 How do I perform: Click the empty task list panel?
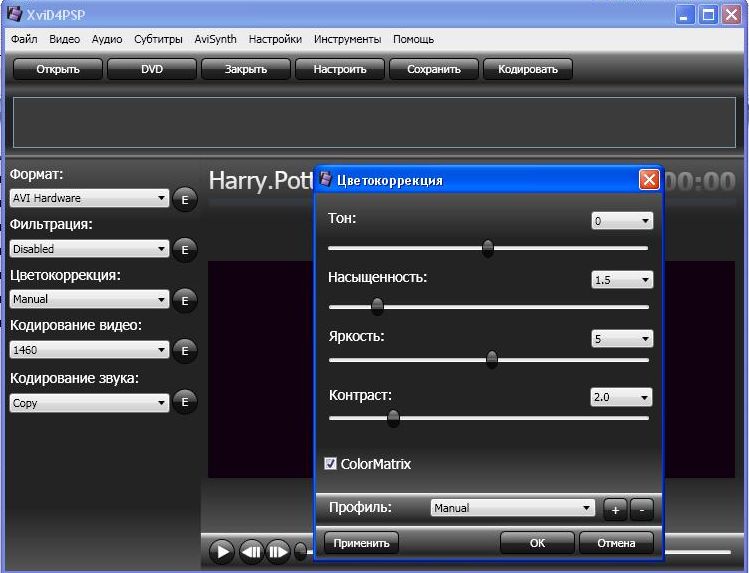374,122
